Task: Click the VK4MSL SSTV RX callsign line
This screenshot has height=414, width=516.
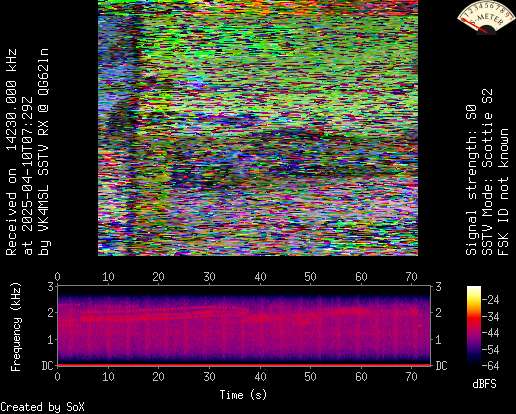Action: (43, 152)
